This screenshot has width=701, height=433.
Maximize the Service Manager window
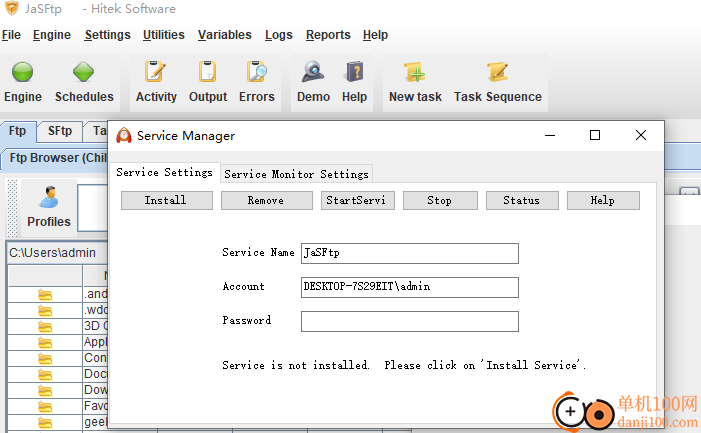pos(595,135)
